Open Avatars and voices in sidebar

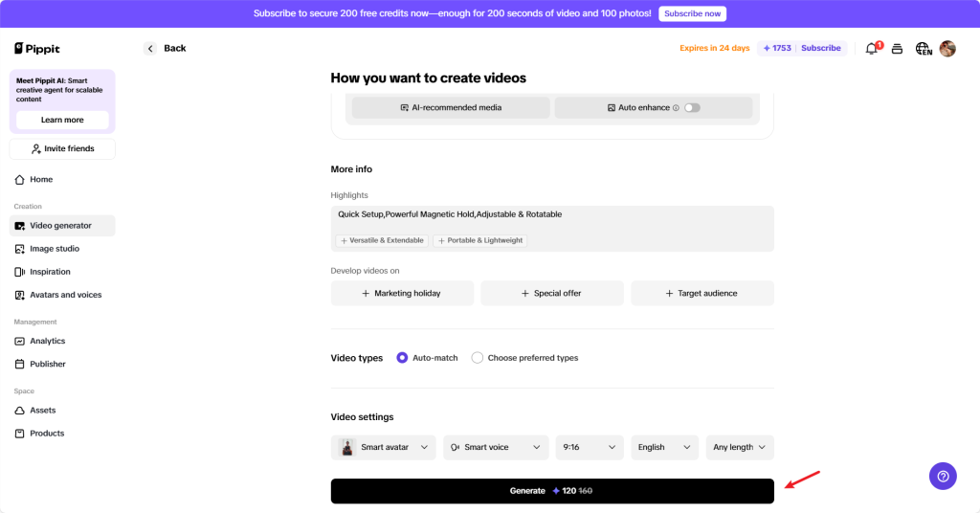pyautogui.click(x=62, y=295)
